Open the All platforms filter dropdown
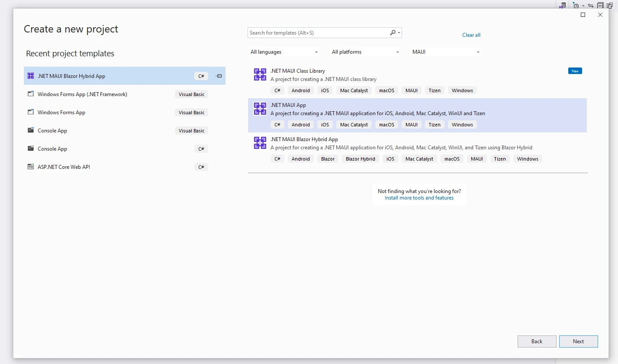The image size is (618, 364). (x=365, y=52)
